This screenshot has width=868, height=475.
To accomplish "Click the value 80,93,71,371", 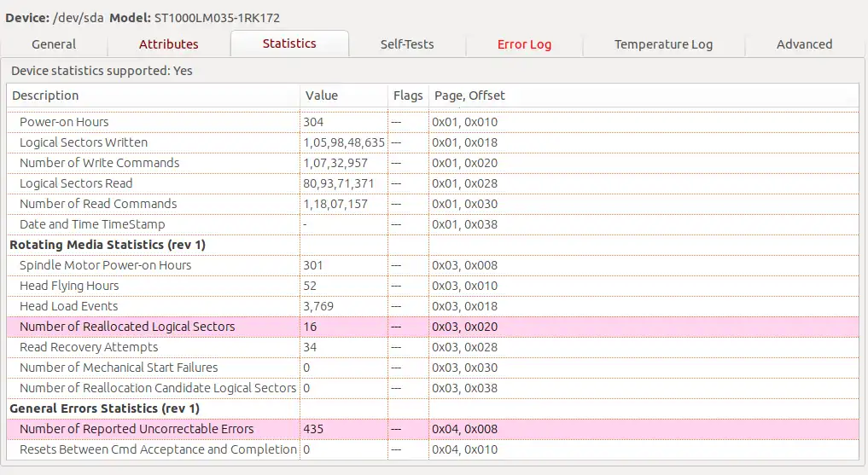I will coord(338,183).
